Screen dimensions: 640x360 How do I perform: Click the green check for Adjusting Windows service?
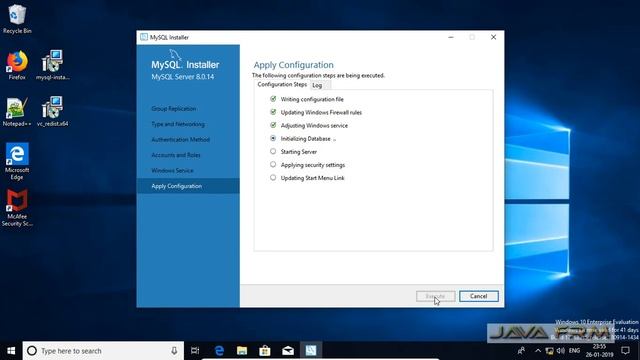point(273,125)
